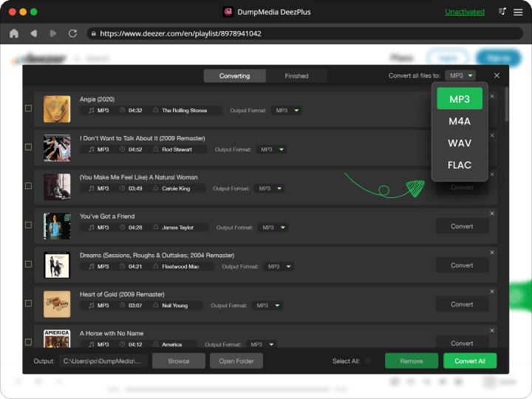The height and width of the screenshot is (399, 532).
Task: Click James Taylor album cover thumbnail
Action: [57, 226]
